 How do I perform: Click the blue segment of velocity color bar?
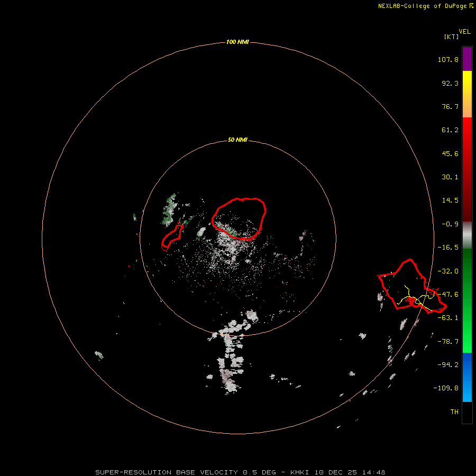coord(467,377)
